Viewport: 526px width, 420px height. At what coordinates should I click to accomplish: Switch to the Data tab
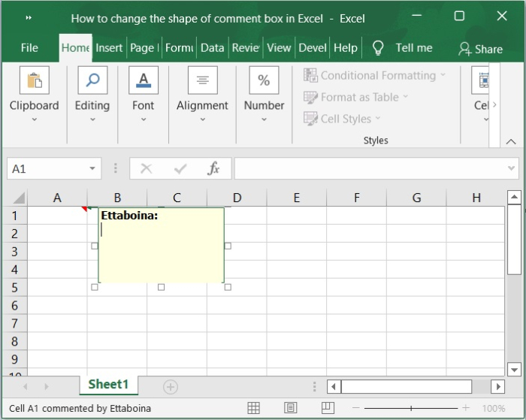pos(213,48)
